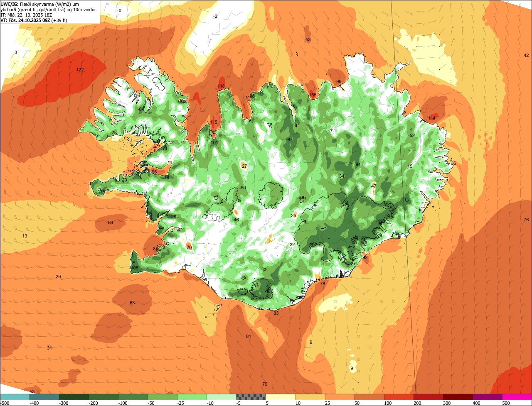Click the -400 to -300 dark teal legend swatch
The height and width of the screenshot is (406, 532).
click(x=44, y=396)
